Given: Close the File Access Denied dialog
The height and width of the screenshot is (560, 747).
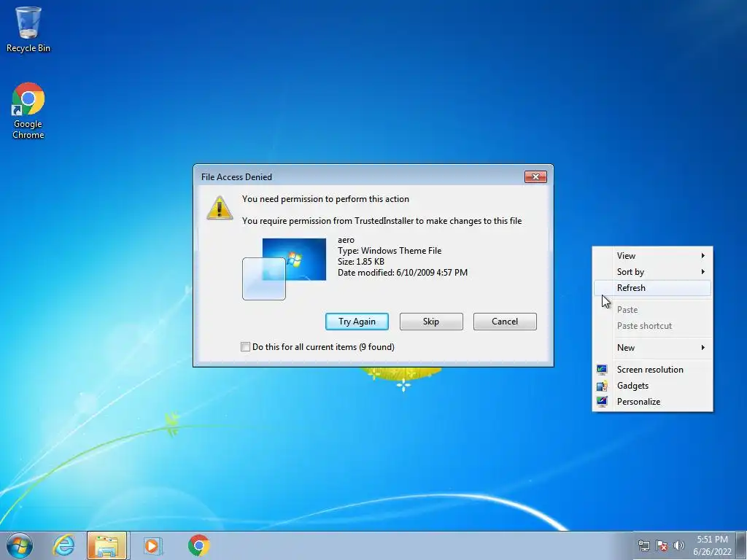Looking at the screenshot, I should (535, 176).
